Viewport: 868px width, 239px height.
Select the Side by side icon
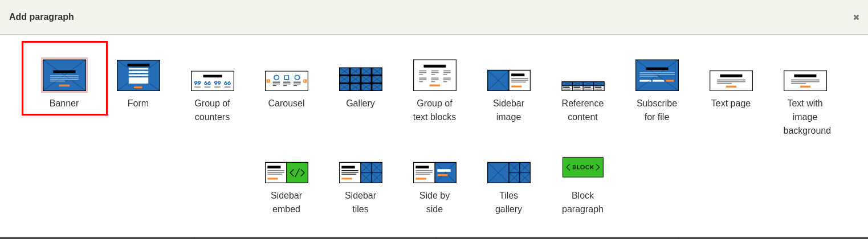[x=435, y=172]
